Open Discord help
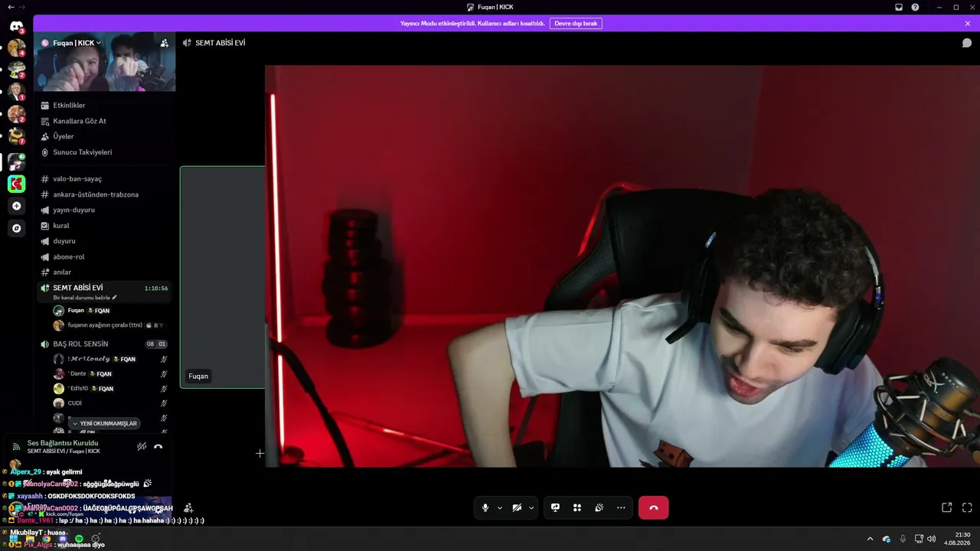980x551 pixels. coord(915,7)
